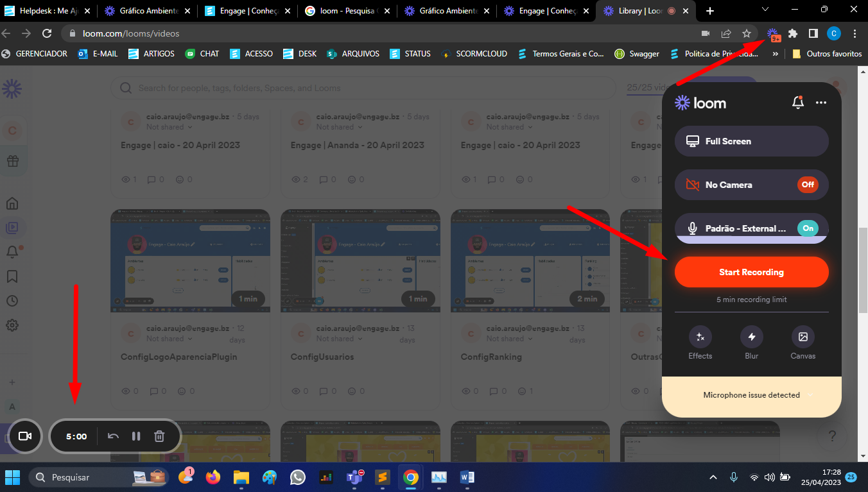The height and width of the screenshot is (492, 868).
Task: Switch to the Helpdesk browser tab
Action: coord(48,11)
